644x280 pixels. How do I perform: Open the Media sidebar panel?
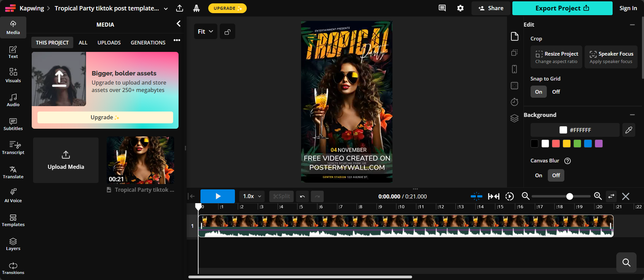tap(13, 28)
